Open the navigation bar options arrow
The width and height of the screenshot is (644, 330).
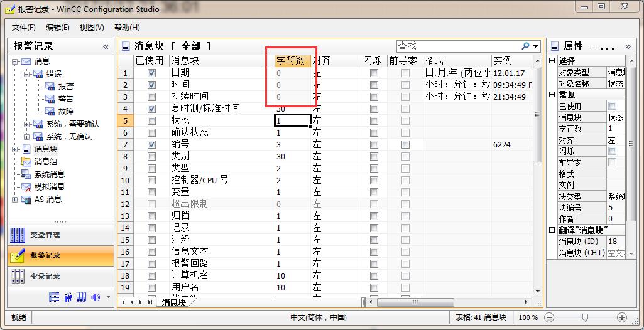[108, 297]
